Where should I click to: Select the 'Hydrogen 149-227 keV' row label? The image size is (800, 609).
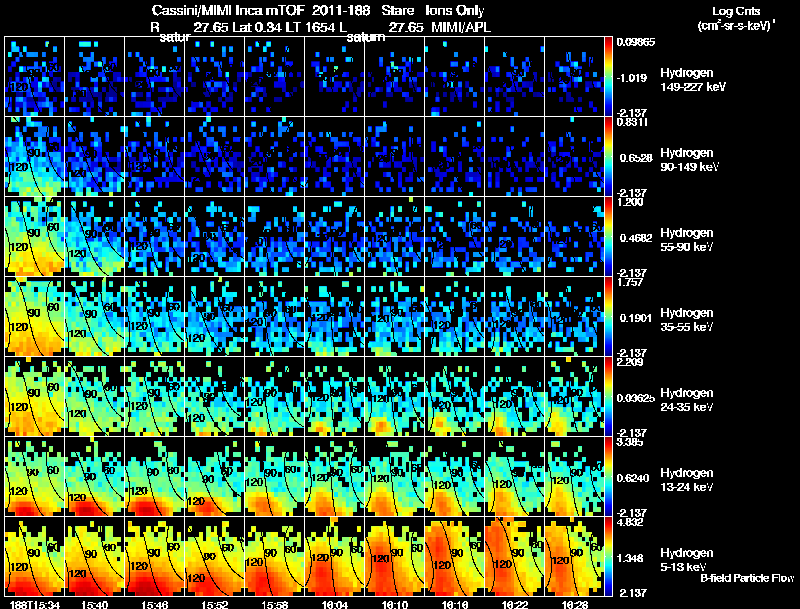pos(693,80)
